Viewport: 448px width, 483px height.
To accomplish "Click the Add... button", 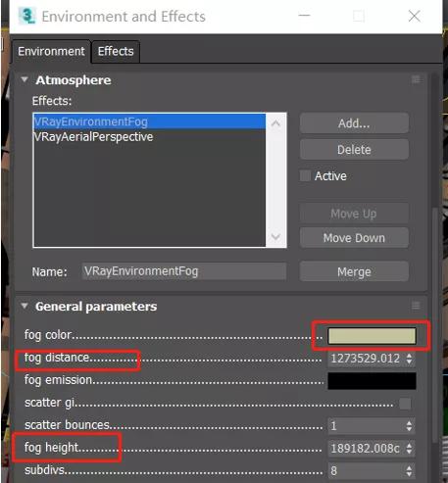I will tap(354, 123).
